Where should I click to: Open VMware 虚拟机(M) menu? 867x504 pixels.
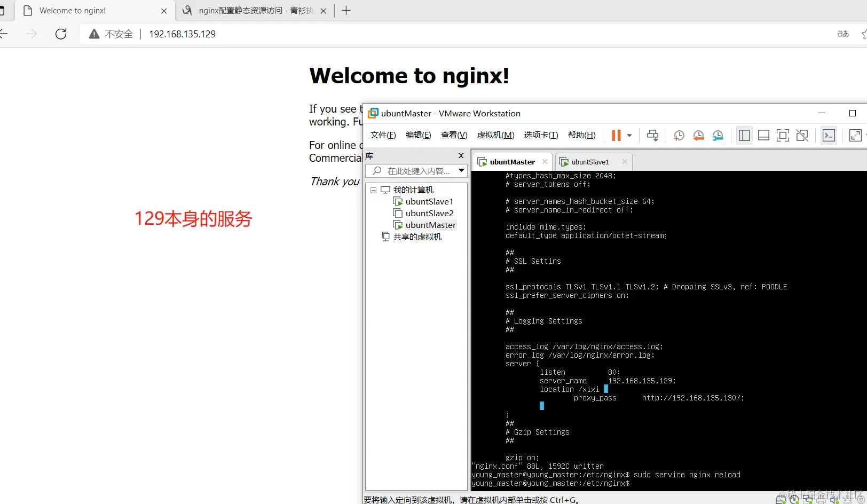(x=496, y=135)
